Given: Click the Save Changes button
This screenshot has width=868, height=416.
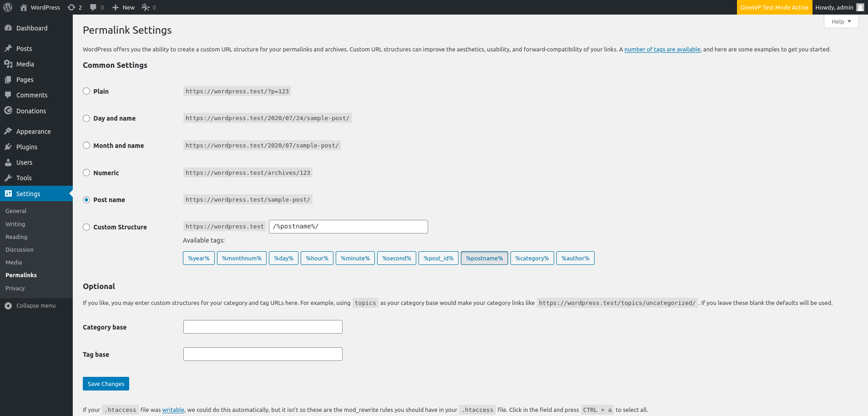Looking at the screenshot, I should [106, 384].
